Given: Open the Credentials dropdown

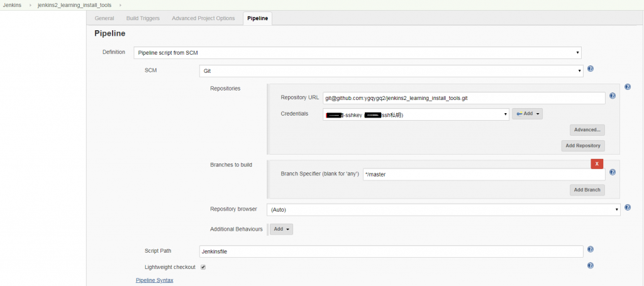Looking at the screenshot, I should coord(416,114).
